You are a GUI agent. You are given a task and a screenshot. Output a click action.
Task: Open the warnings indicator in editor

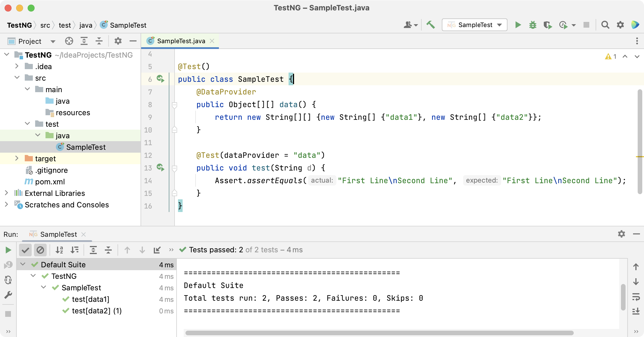pyautogui.click(x=611, y=56)
